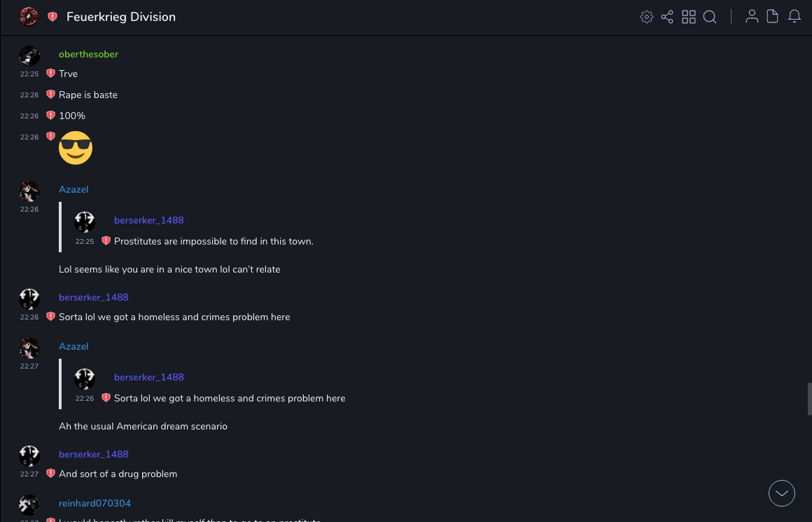812x522 pixels.
Task: Jump to latest with the down-chevron button
Action: [x=782, y=493]
